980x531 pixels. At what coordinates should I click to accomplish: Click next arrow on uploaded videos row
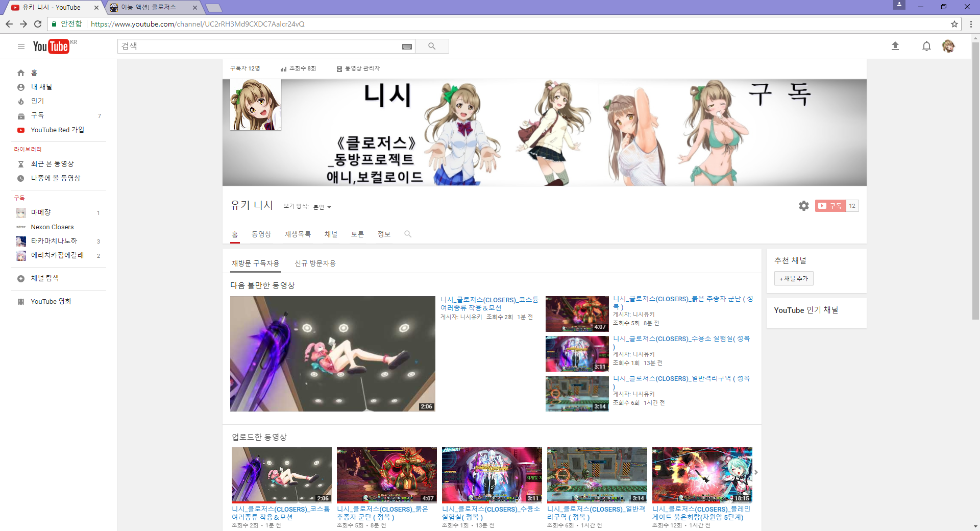click(756, 472)
